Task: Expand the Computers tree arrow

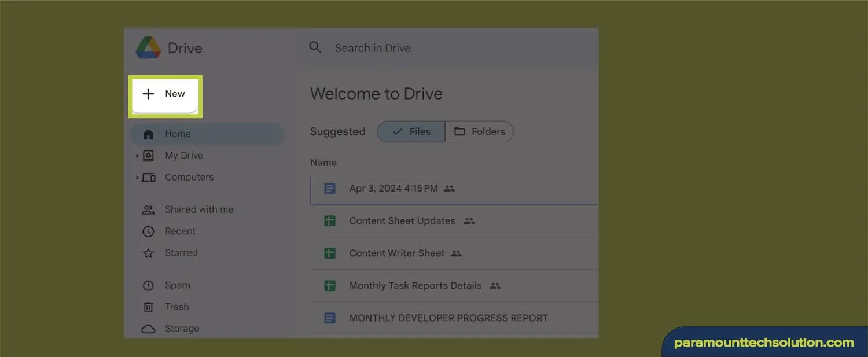Action: point(137,178)
